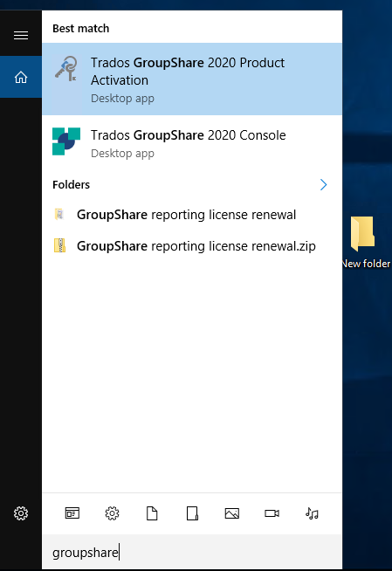Click the zip archive icon next to renewal.zip
The image size is (392, 571).
click(59, 246)
